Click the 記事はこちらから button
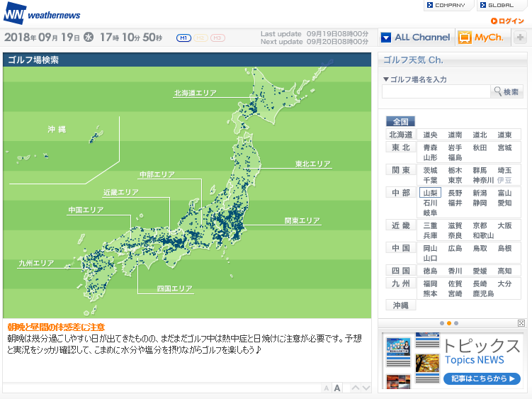532x399 pixels. coord(482,378)
